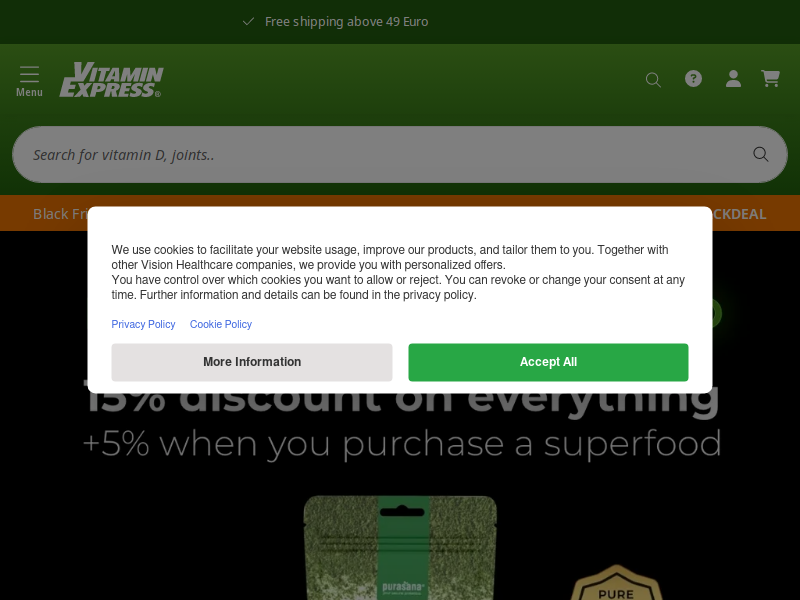
Task: Click the '+5% when you purchase a superfood' text
Action: [x=402, y=444]
